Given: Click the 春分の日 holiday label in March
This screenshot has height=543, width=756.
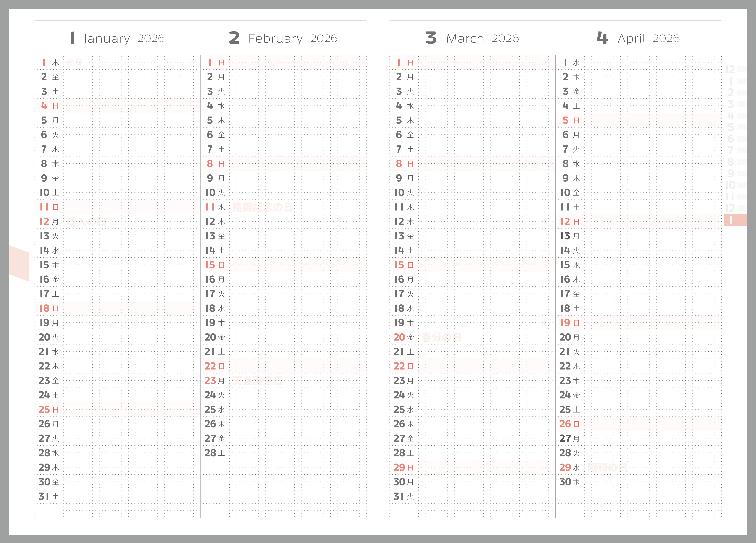Looking at the screenshot, I should click(x=442, y=337).
